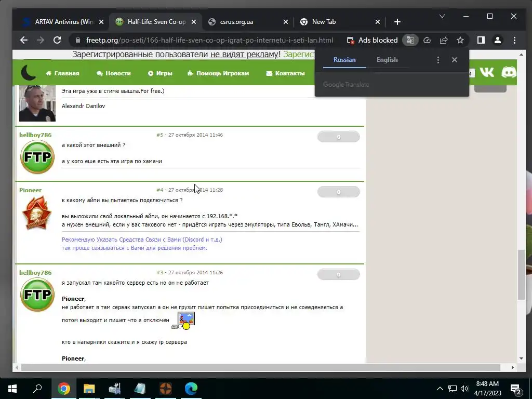Click the address bar URL

pos(209,40)
